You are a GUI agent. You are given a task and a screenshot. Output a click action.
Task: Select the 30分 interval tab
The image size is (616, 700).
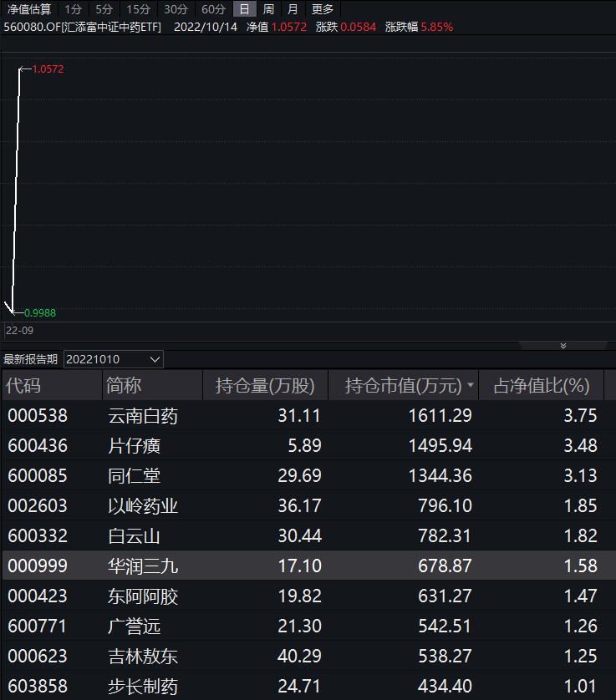pyautogui.click(x=176, y=9)
